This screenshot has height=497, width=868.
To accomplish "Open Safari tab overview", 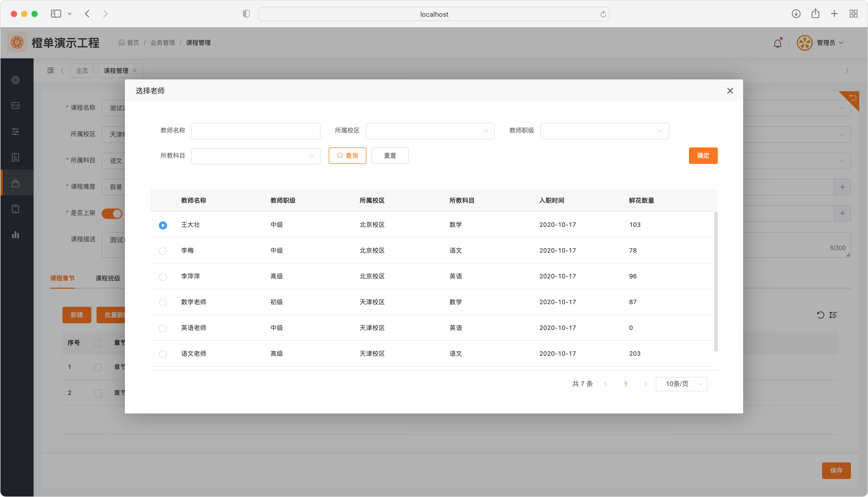I will click(853, 14).
